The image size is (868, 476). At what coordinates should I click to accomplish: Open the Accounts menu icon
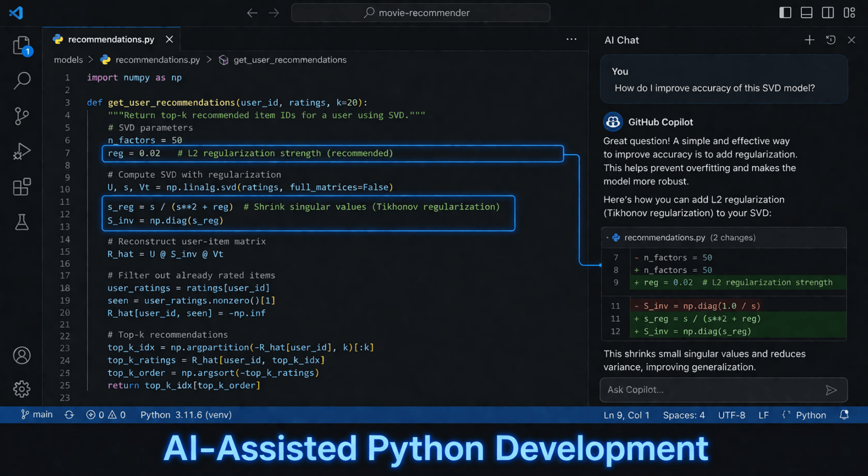(21, 355)
